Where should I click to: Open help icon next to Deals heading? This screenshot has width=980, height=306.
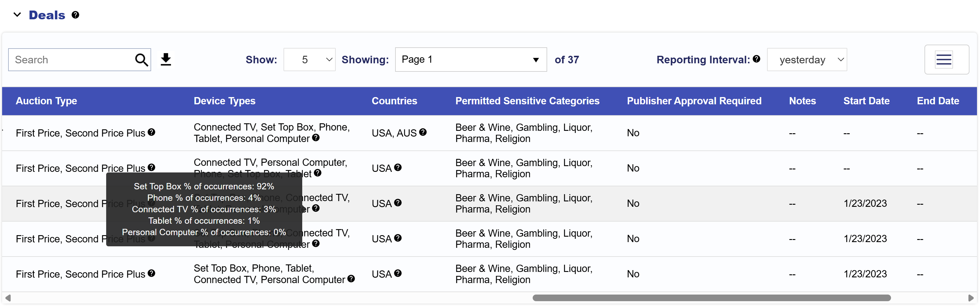coord(75,15)
